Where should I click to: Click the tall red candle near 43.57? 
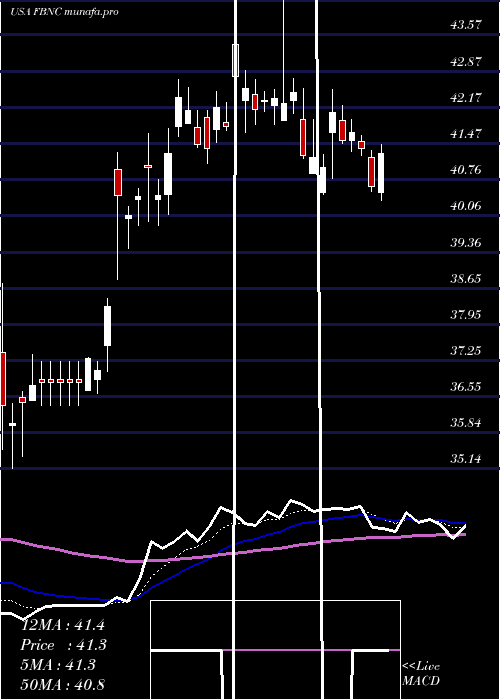(236, 60)
